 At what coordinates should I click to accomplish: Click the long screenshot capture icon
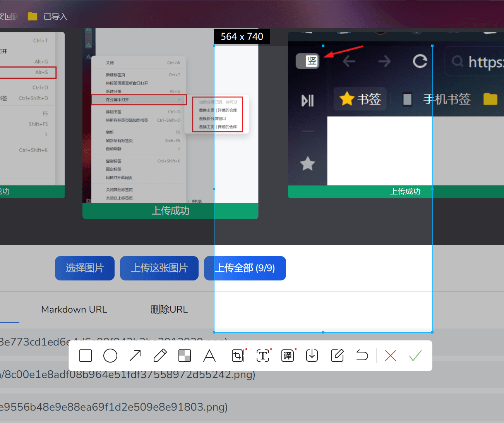point(238,356)
